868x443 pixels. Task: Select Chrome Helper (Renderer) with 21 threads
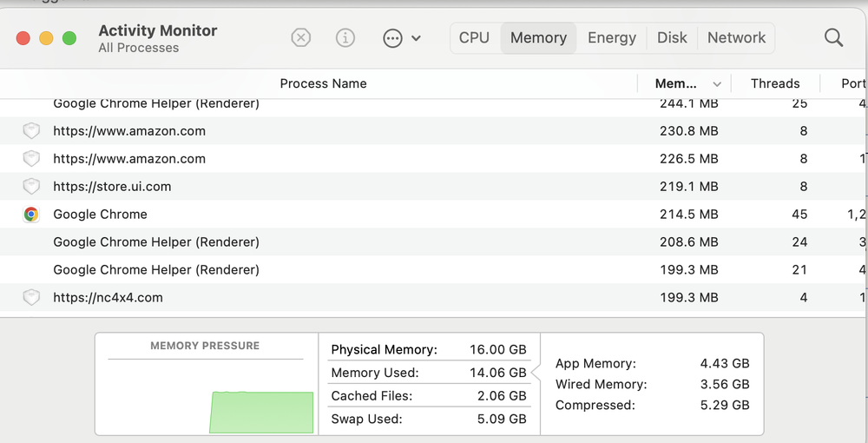(x=156, y=269)
